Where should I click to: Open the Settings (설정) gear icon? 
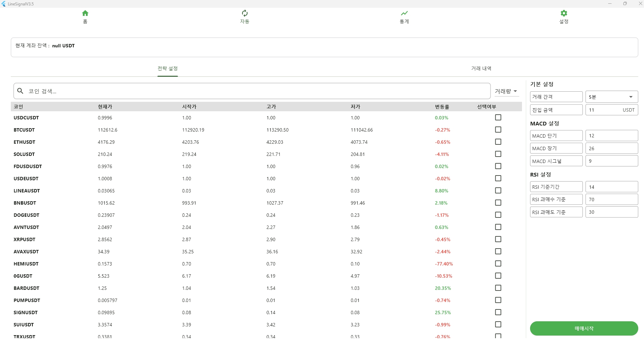(x=564, y=14)
